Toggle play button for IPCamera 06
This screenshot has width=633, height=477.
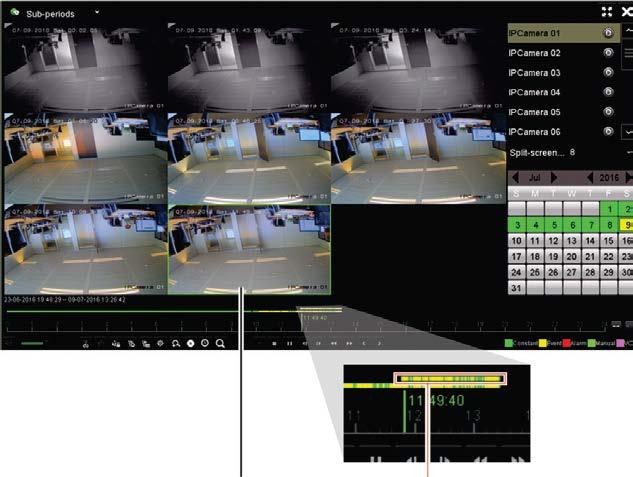pos(608,131)
